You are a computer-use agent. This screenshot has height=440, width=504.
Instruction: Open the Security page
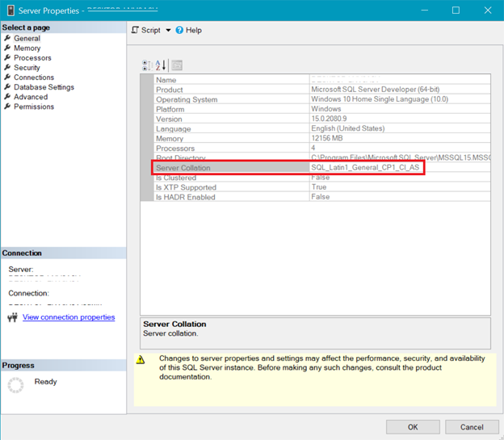tap(27, 68)
